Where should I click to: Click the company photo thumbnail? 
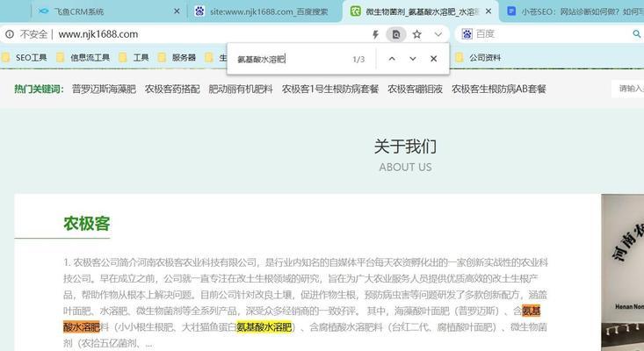[623, 272]
